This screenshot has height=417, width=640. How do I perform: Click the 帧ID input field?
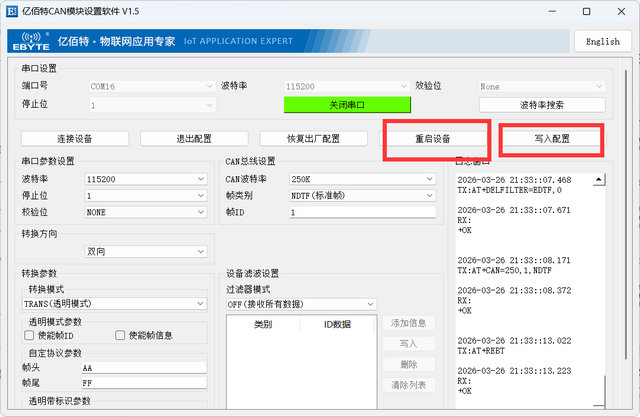(x=362, y=212)
